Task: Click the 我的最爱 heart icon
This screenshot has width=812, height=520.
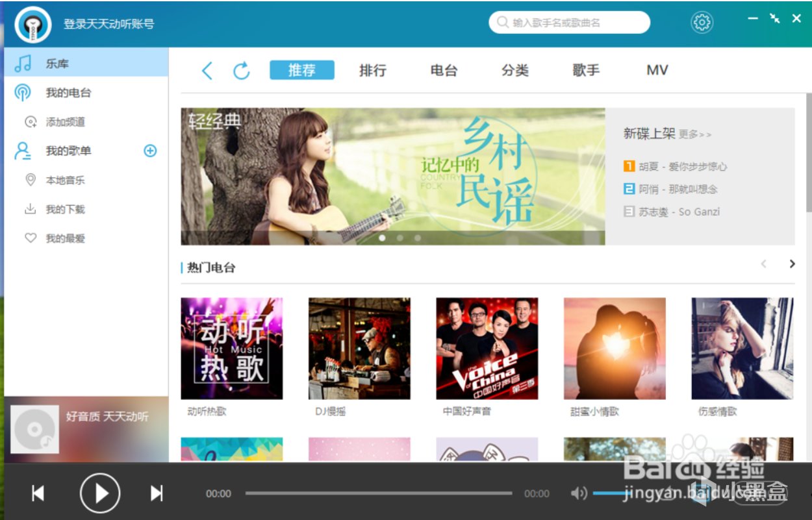Action: (x=30, y=238)
